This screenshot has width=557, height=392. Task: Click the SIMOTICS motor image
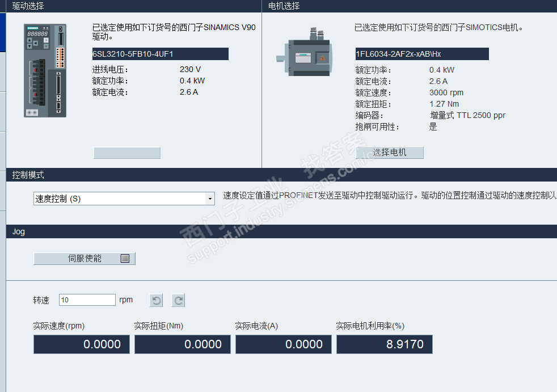pos(305,52)
